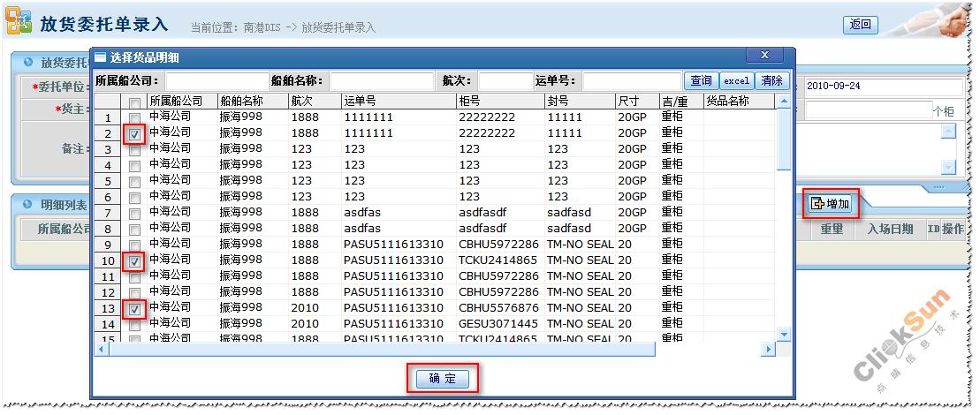Tick the checkbox in row 5

(134, 182)
